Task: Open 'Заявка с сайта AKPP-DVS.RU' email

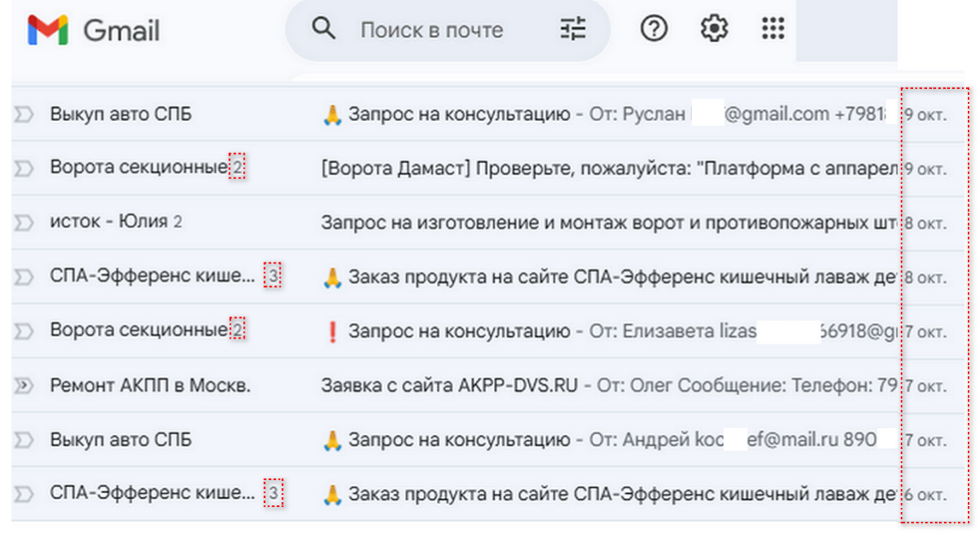Action: coord(449,385)
